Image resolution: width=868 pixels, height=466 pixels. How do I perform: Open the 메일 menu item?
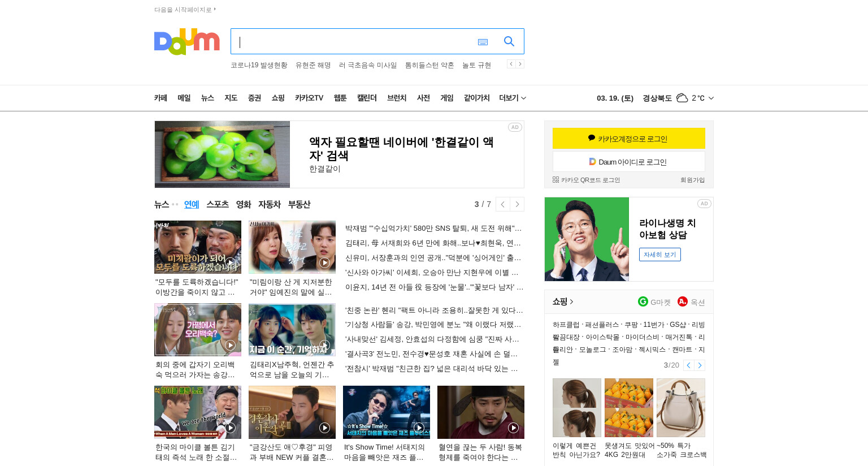[x=184, y=98]
